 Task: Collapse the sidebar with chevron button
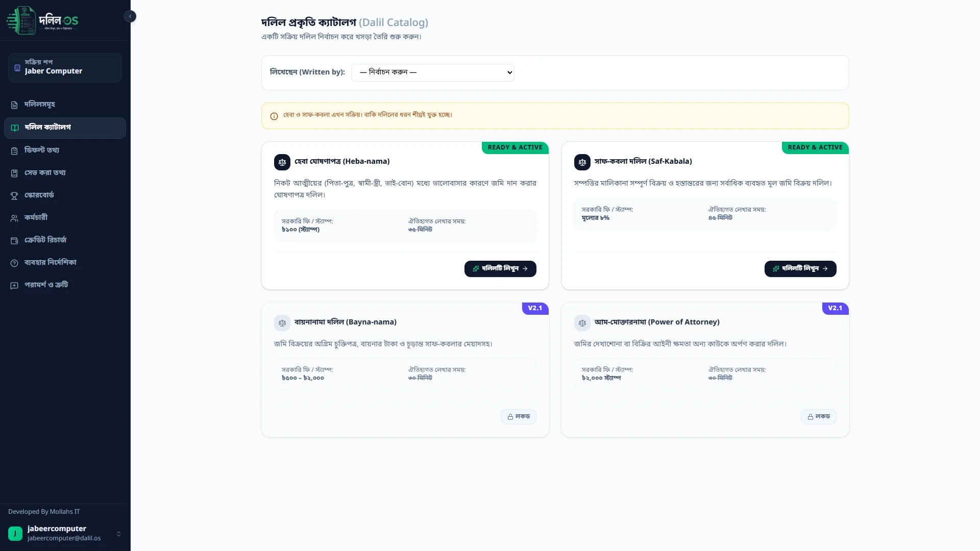coord(130,16)
